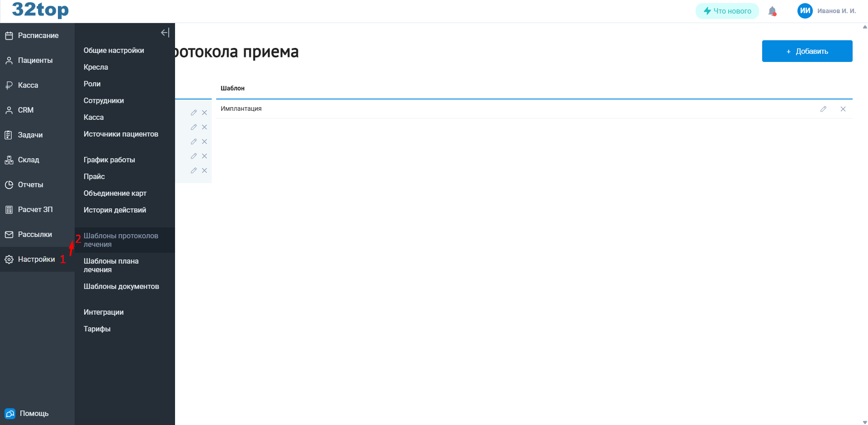The height and width of the screenshot is (425, 868).
Task: Open Что нового announcements
Action: 727,10
